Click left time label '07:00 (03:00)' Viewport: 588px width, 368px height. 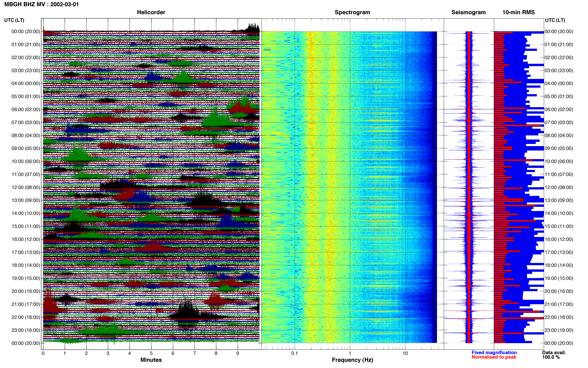pyautogui.click(x=26, y=122)
